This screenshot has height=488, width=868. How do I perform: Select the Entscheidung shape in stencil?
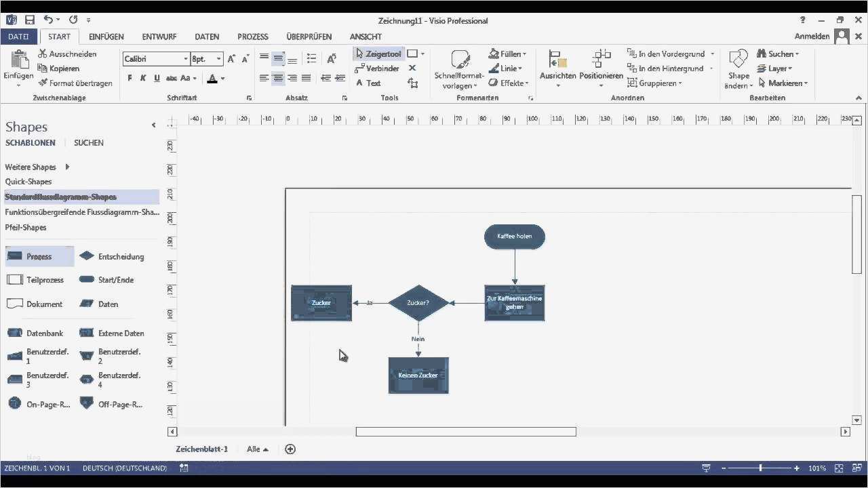pyautogui.click(x=112, y=257)
